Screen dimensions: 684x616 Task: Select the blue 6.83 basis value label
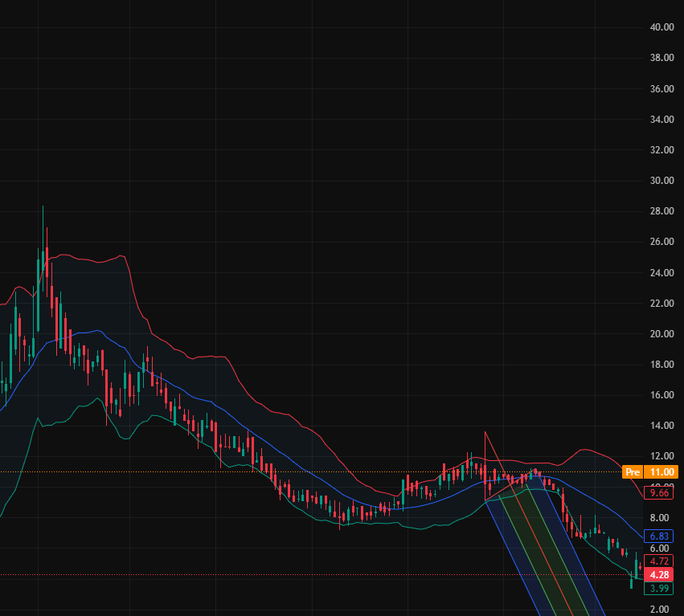click(x=659, y=536)
